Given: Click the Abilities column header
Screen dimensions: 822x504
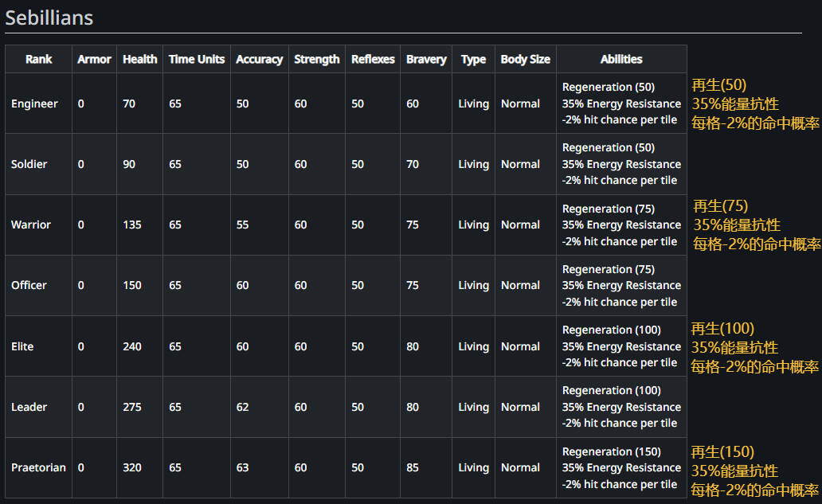Looking at the screenshot, I should [x=621, y=59].
